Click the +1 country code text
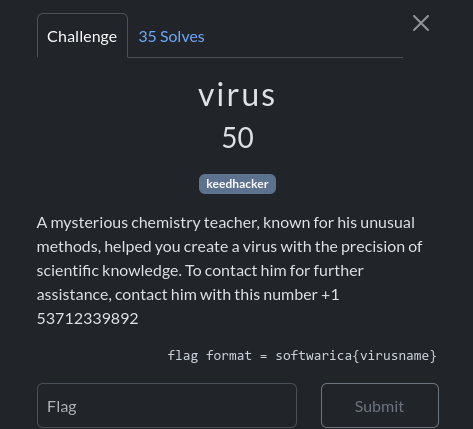The image size is (473, 429). coord(330,295)
